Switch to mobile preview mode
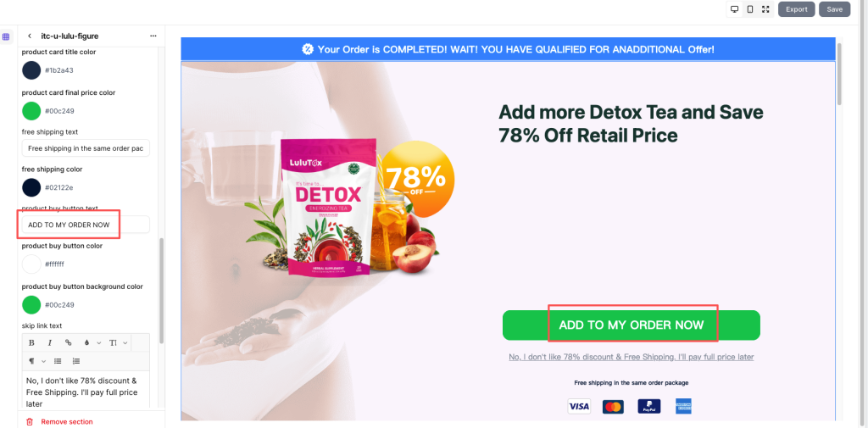This screenshot has width=868, height=428. tap(750, 9)
